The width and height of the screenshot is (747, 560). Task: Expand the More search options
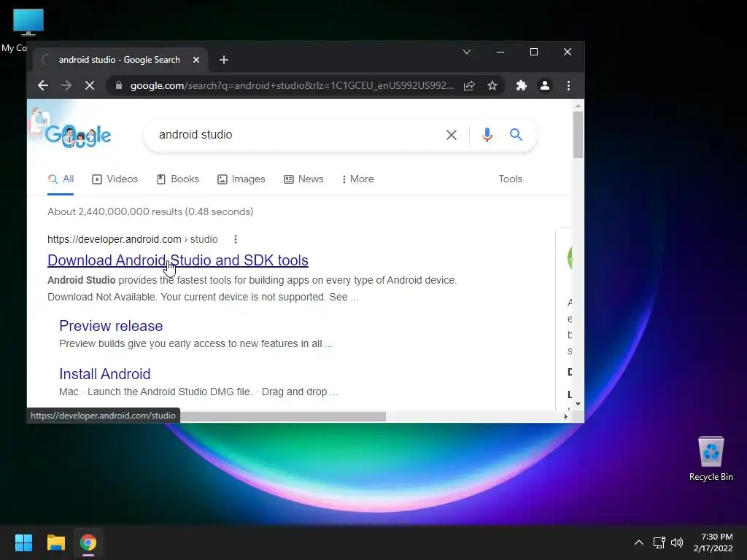[357, 179]
